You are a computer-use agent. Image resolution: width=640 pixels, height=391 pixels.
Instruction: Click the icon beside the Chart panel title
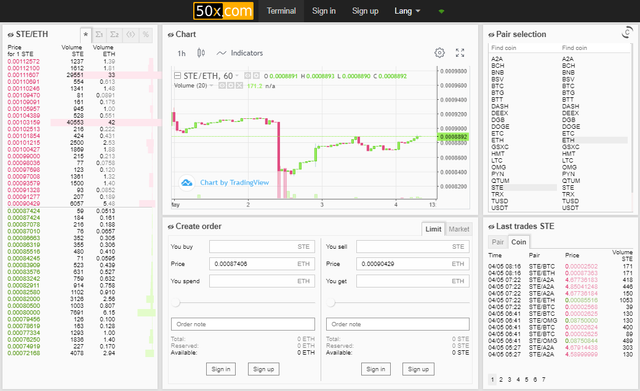click(171, 35)
